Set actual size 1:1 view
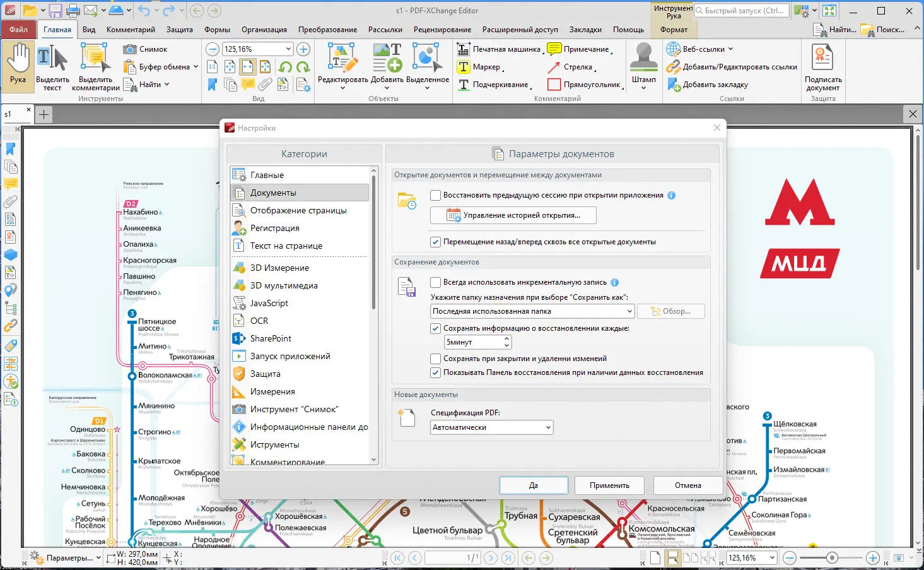924x570 pixels. tap(213, 67)
